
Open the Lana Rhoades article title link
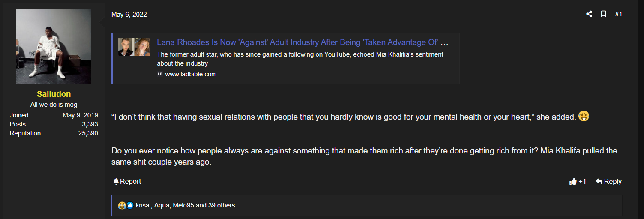(x=303, y=42)
